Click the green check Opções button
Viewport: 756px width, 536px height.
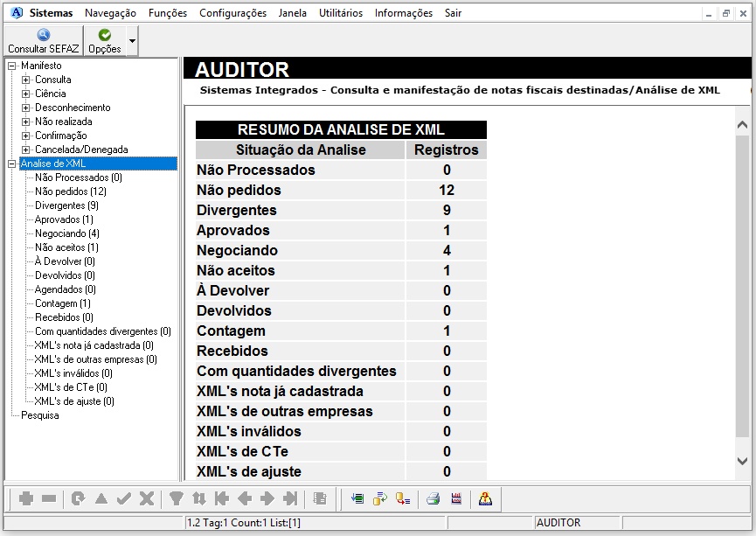[x=105, y=40]
